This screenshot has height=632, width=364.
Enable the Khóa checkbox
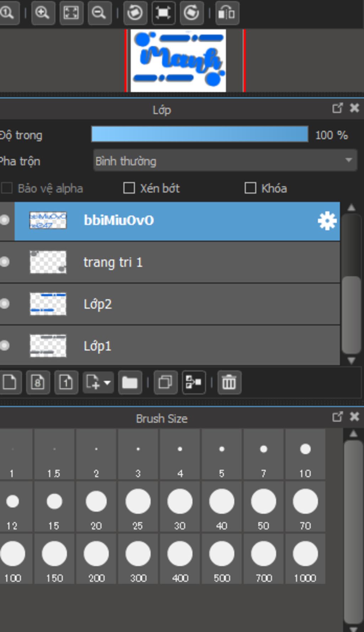point(250,188)
